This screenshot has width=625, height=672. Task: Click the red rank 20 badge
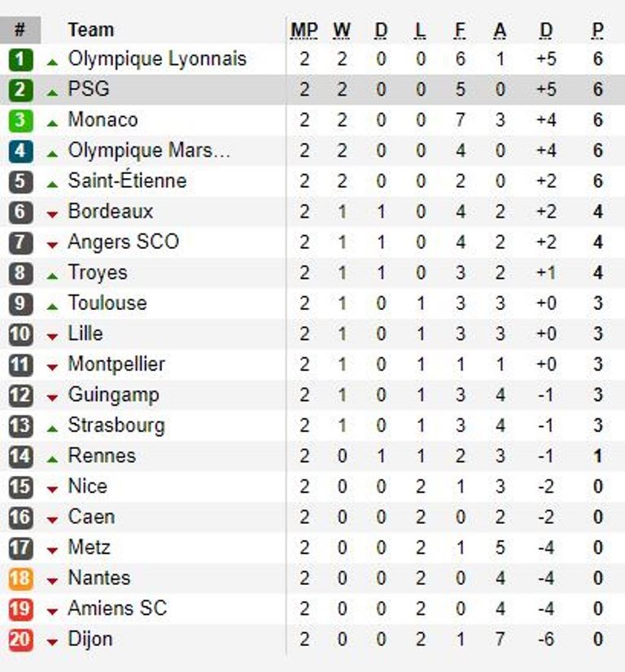[20, 639]
